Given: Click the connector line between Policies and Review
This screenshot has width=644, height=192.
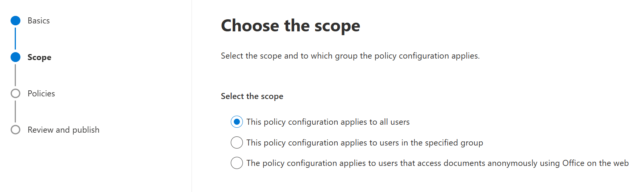Looking at the screenshot, I should pyautogui.click(x=15, y=111).
